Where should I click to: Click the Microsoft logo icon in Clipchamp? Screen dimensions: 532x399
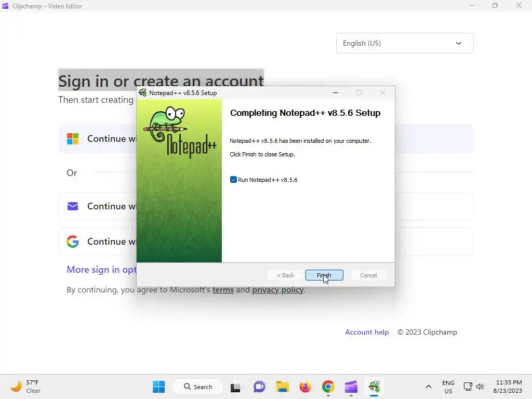click(x=73, y=138)
